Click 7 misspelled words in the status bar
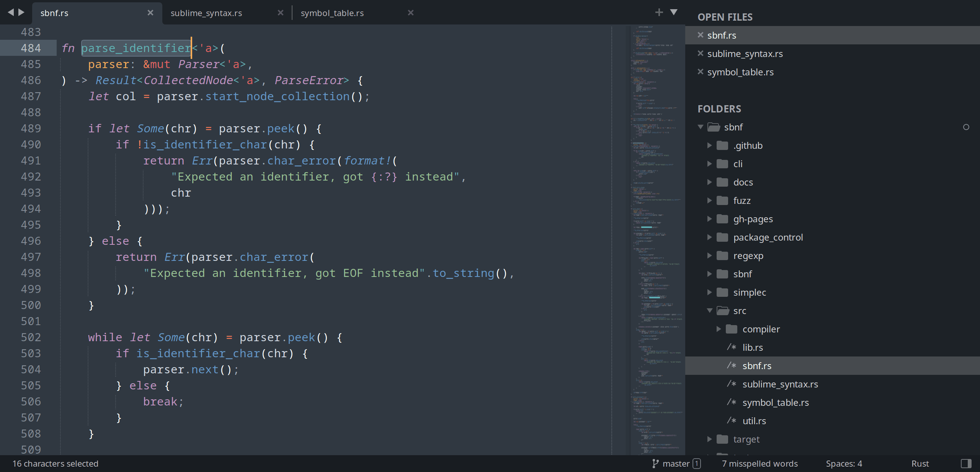The width and height of the screenshot is (980, 472). point(759,463)
